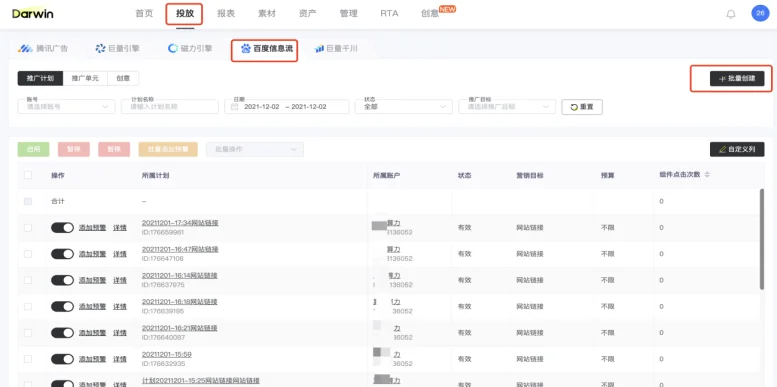Open the 创意 NEW navigation item

(x=438, y=12)
